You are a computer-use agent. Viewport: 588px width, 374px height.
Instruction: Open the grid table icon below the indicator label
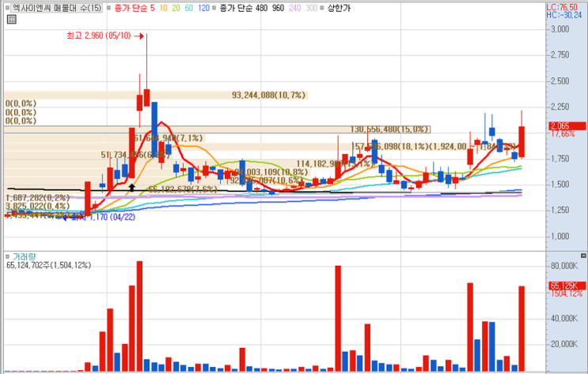tap(12, 19)
